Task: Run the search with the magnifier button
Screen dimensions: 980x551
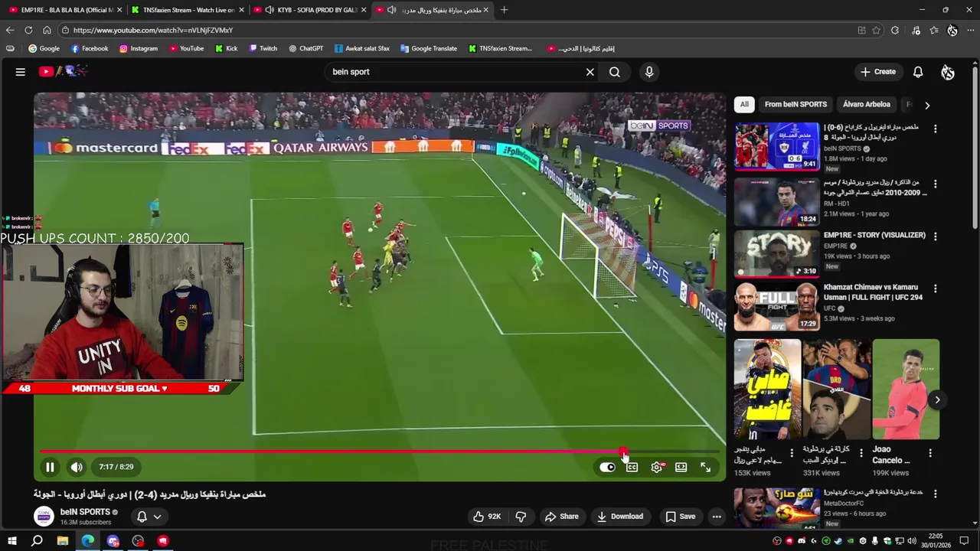Action: 614,72
